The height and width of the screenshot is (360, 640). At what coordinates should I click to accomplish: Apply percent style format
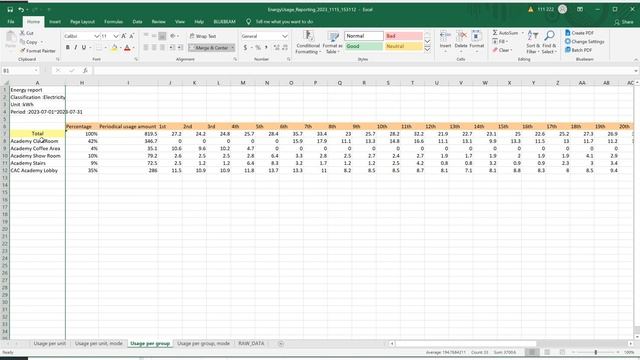coord(258,48)
